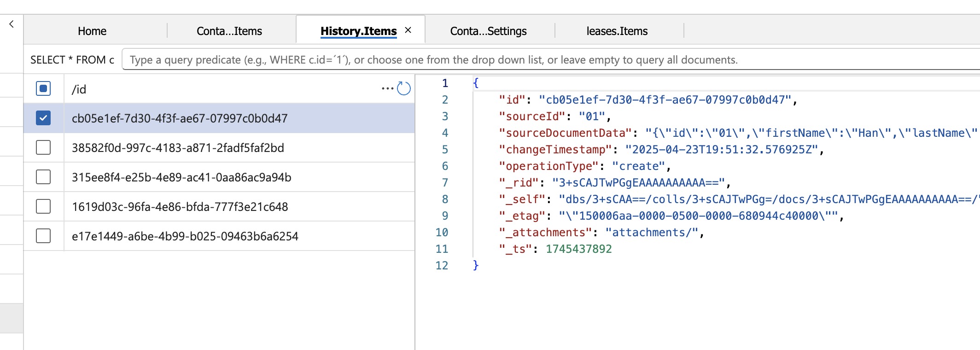Refresh the document list

[403, 88]
